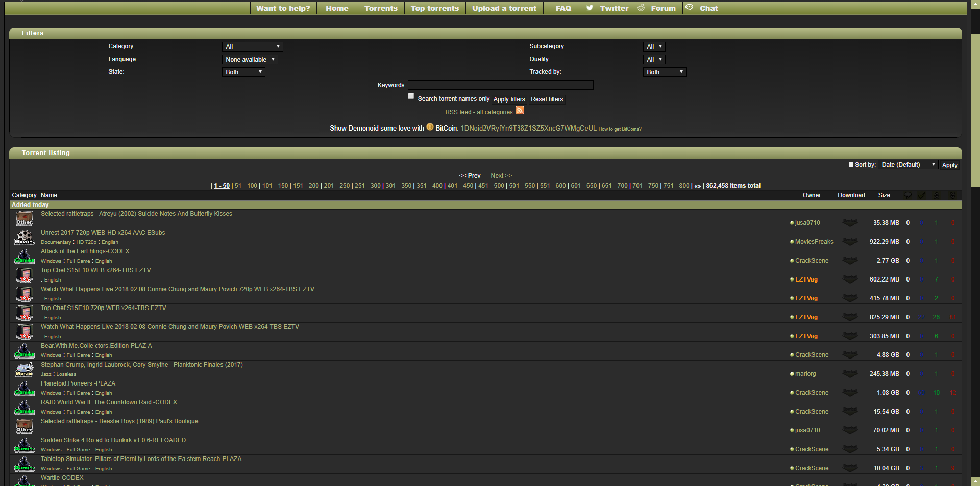Click the Keywords input field
The image size is (980, 486).
coord(501,85)
